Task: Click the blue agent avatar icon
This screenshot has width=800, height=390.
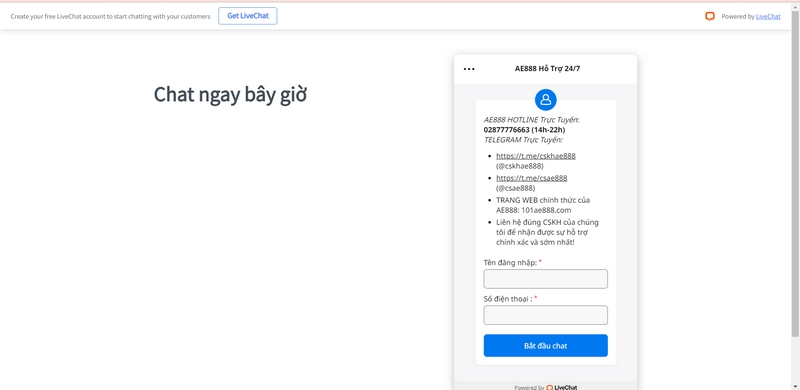Action: 545,100
